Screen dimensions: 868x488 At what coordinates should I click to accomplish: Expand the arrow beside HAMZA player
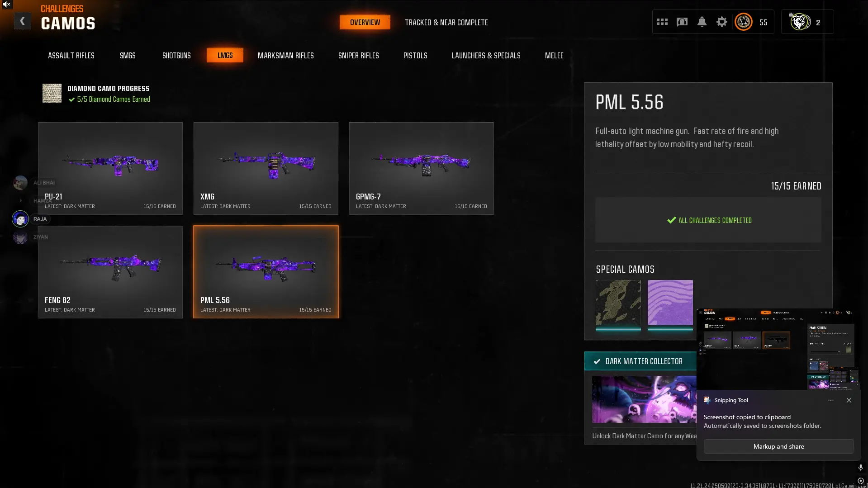coord(20,200)
